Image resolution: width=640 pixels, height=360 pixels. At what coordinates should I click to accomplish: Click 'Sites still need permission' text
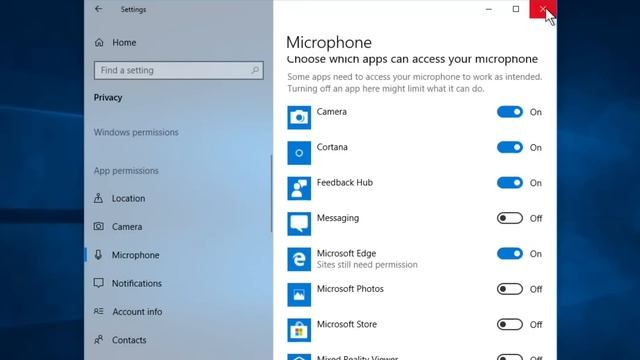[x=367, y=264]
